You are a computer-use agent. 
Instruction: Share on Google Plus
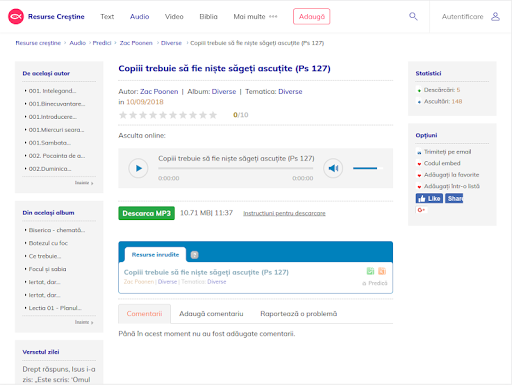point(421,210)
